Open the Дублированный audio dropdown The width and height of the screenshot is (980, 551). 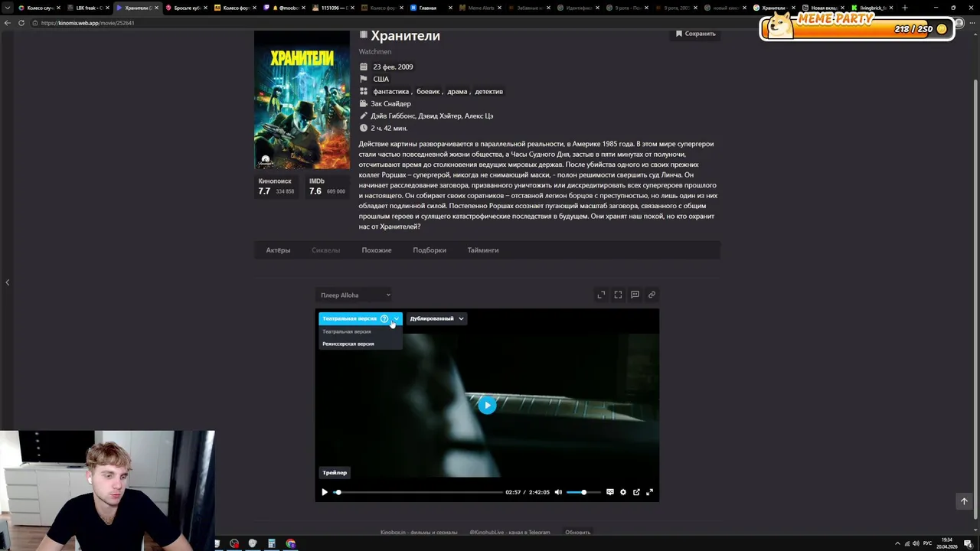(436, 318)
